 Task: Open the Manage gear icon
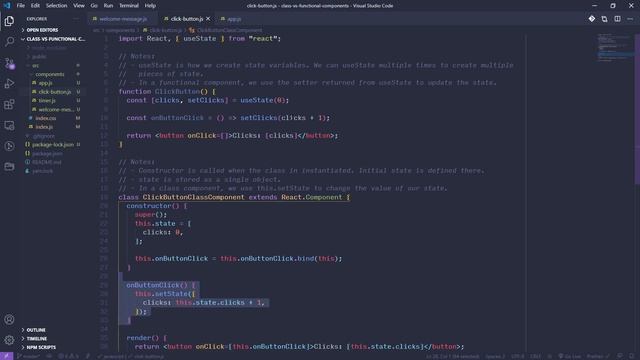9,340
